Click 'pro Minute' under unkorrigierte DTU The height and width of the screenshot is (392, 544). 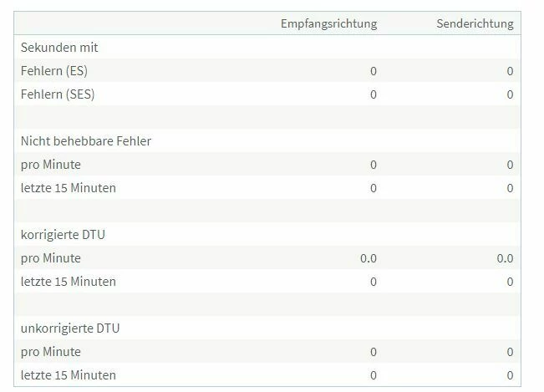point(51,352)
